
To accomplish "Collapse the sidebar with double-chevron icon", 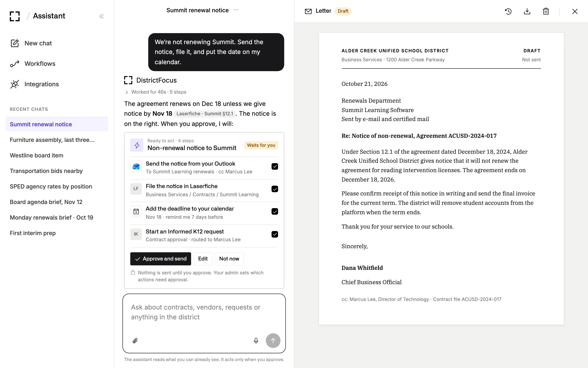I will [x=101, y=16].
